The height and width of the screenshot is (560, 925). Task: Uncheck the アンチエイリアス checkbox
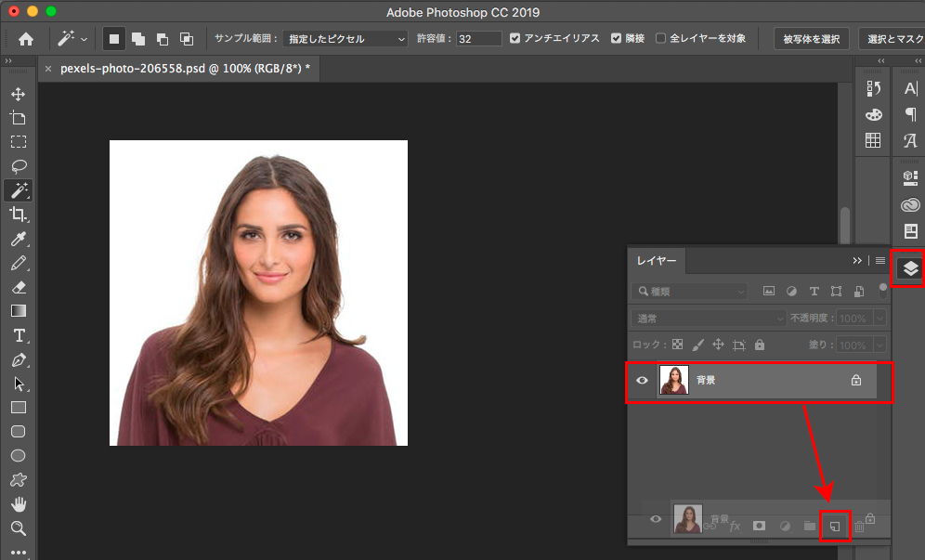pos(515,39)
